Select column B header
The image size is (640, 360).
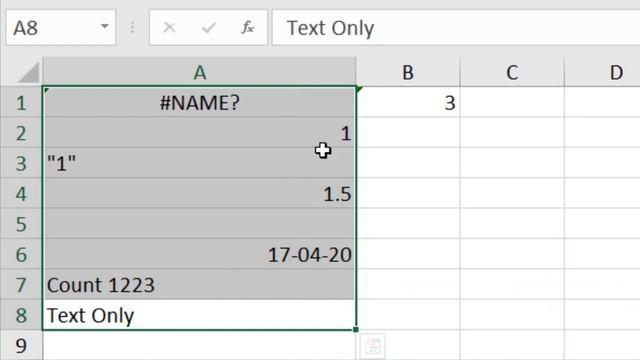pyautogui.click(x=408, y=72)
